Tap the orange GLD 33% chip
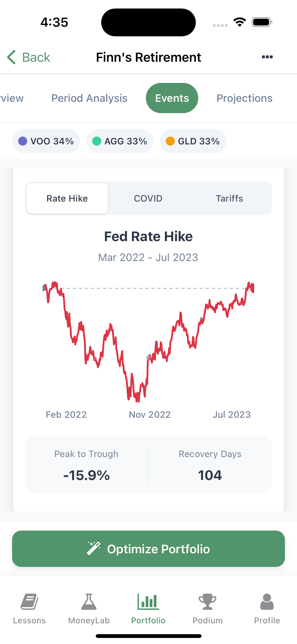Viewport: 297px width, 644px height. click(193, 141)
